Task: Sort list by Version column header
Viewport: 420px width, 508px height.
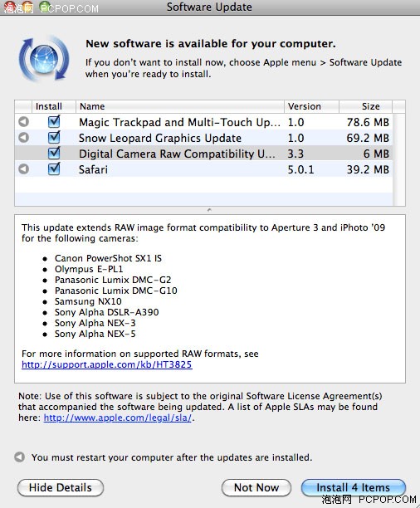Action: click(x=311, y=106)
